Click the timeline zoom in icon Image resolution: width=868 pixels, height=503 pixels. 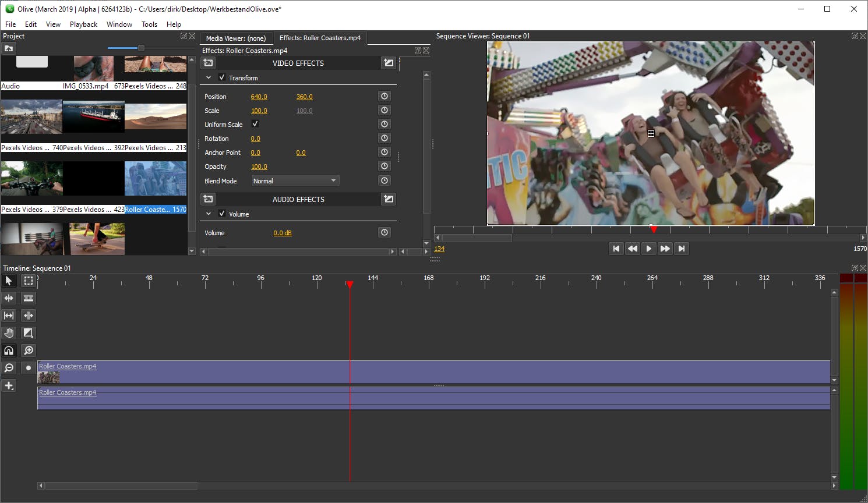(x=28, y=350)
